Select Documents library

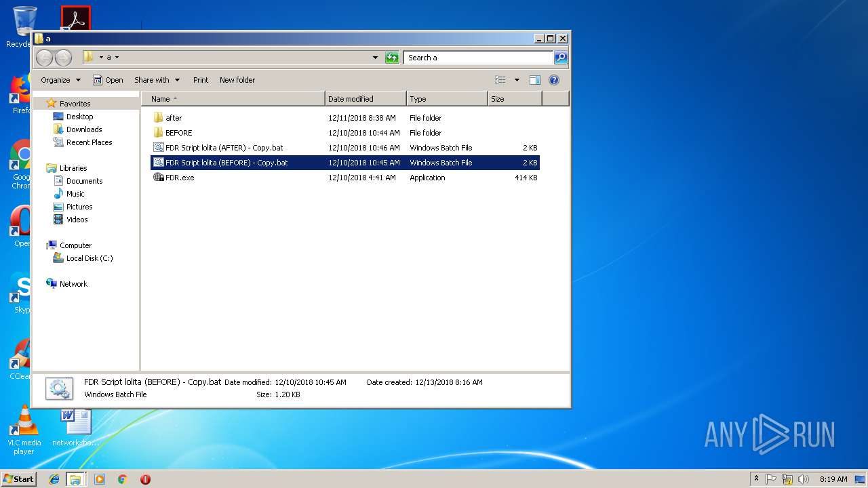click(84, 181)
